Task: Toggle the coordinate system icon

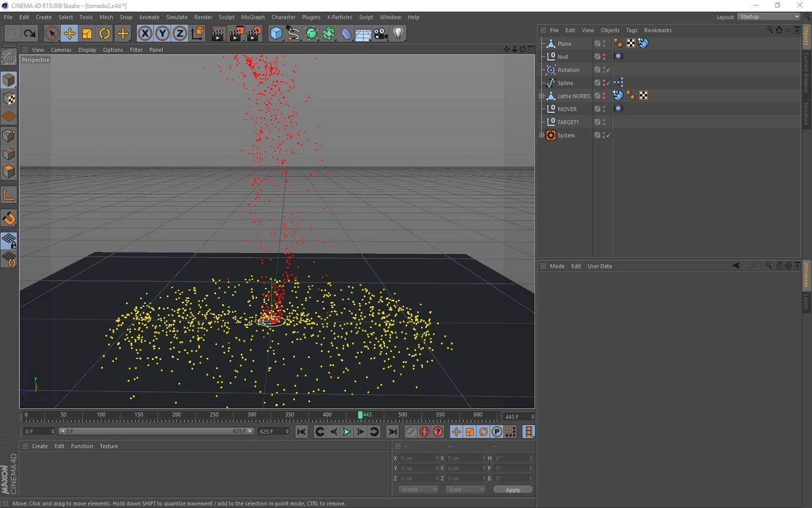Action: (x=197, y=34)
